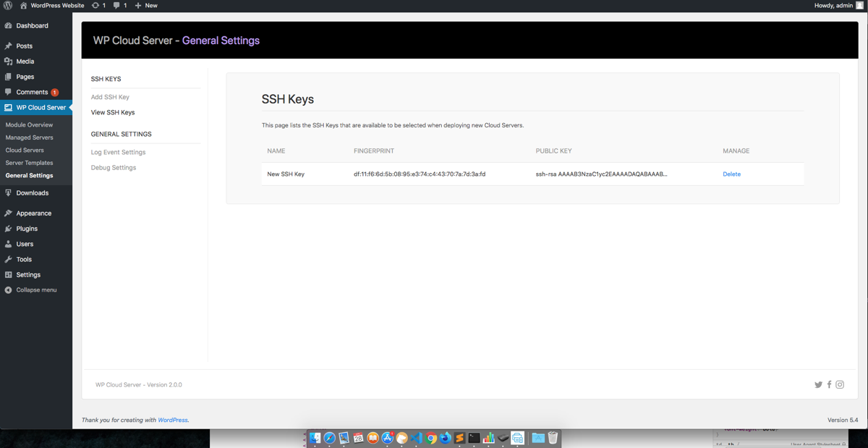The width and height of the screenshot is (868, 448).
Task: Open the Log Event Settings tab
Action: pyautogui.click(x=118, y=152)
